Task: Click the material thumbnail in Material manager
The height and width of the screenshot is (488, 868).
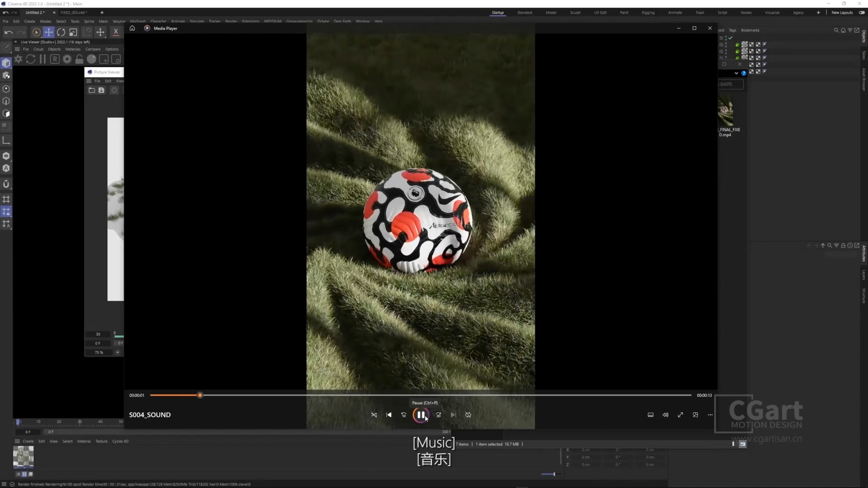Action: click(x=23, y=456)
